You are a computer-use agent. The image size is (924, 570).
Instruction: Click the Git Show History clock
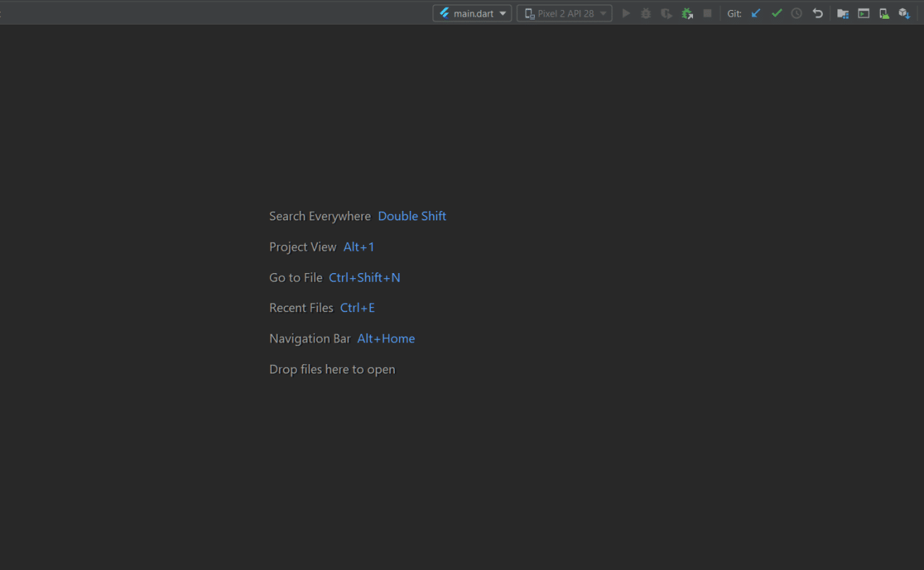796,13
